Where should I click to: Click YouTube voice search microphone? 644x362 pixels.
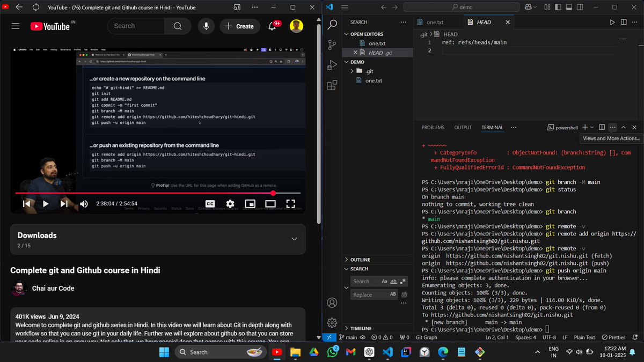[x=206, y=26]
